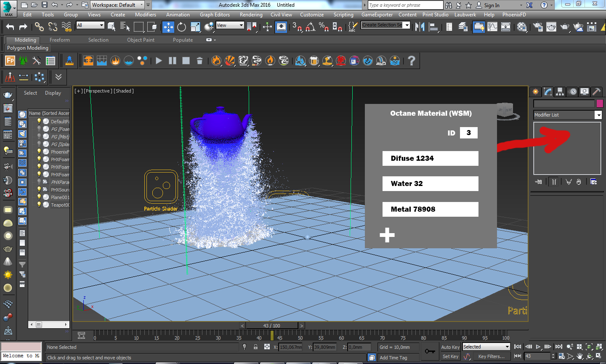Screen dimensions: 606x364
Task: Open the Utilities hammer panel tab
Action: click(596, 91)
